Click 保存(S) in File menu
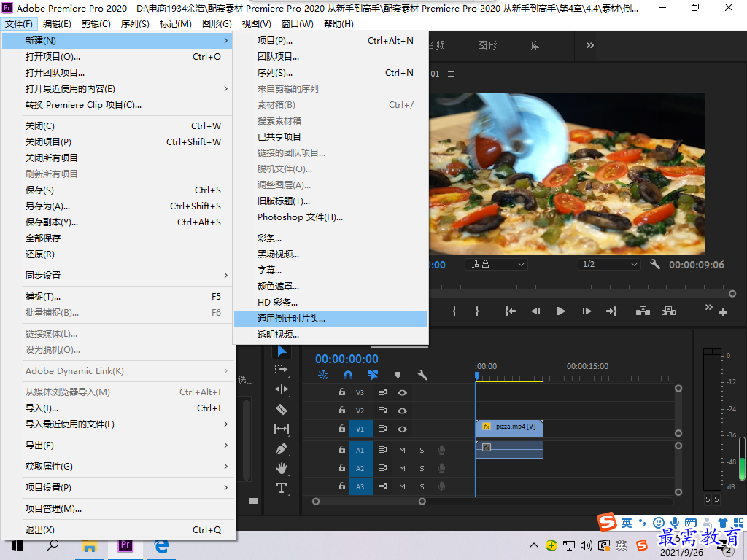 [117, 190]
